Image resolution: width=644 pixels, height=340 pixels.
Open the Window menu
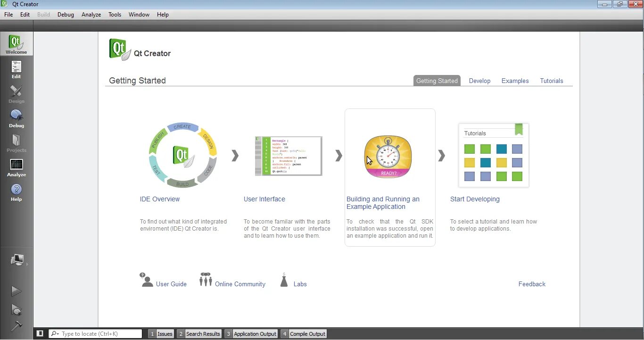(x=139, y=15)
